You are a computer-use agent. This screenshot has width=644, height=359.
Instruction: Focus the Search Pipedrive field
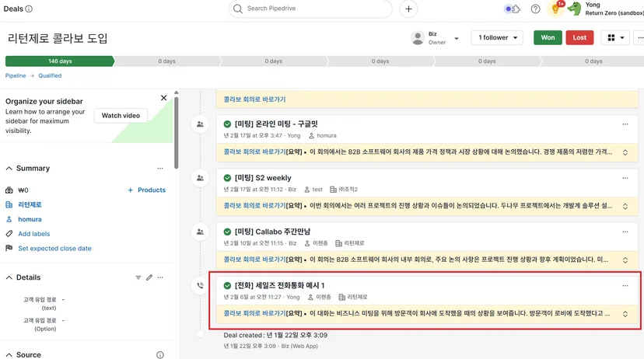pos(310,9)
